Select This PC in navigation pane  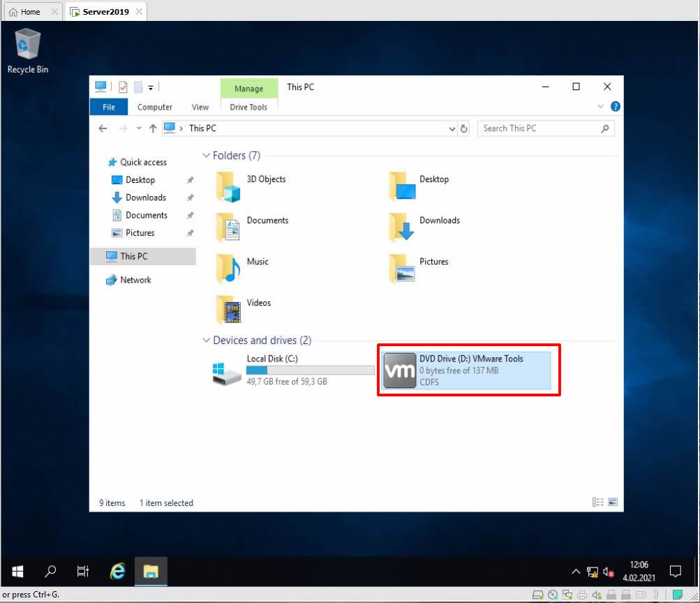click(x=143, y=256)
